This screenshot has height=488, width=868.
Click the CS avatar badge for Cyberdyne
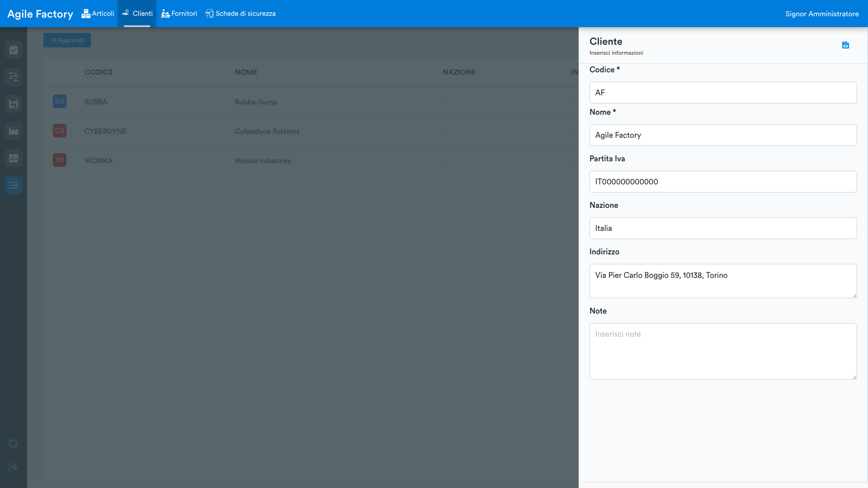[60, 131]
